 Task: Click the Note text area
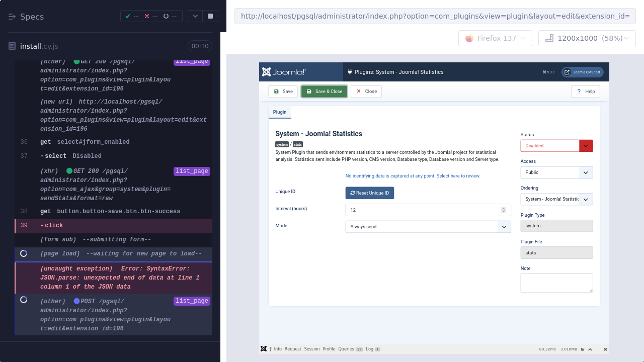[x=556, y=283]
